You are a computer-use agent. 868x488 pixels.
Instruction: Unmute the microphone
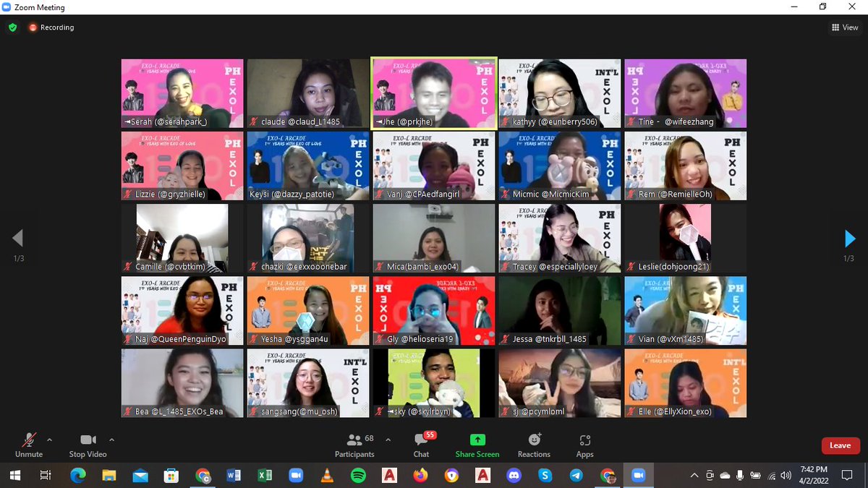(29, 445)
